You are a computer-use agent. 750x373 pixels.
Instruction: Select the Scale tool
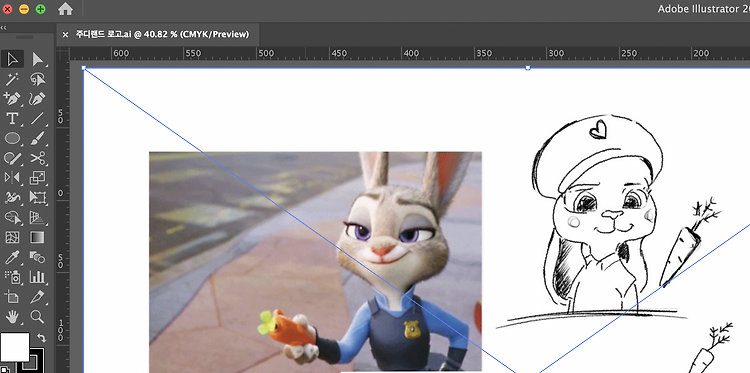pos(37,178)
